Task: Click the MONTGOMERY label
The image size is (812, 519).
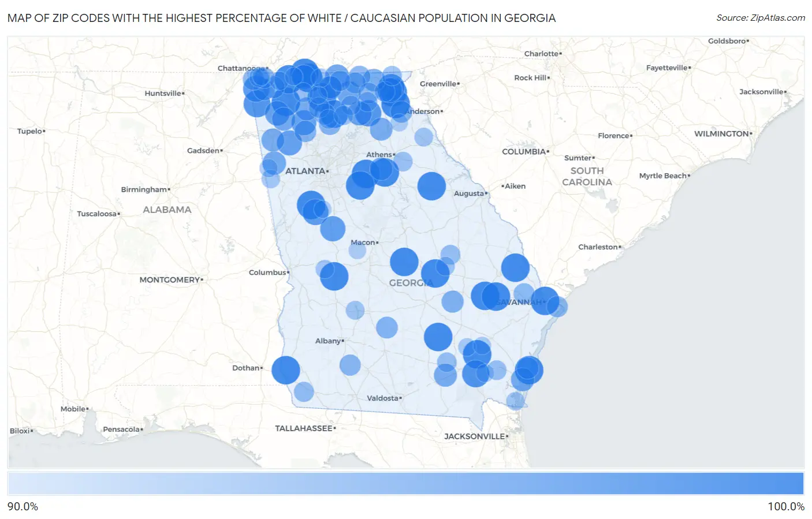Action: tap(169, 279)
